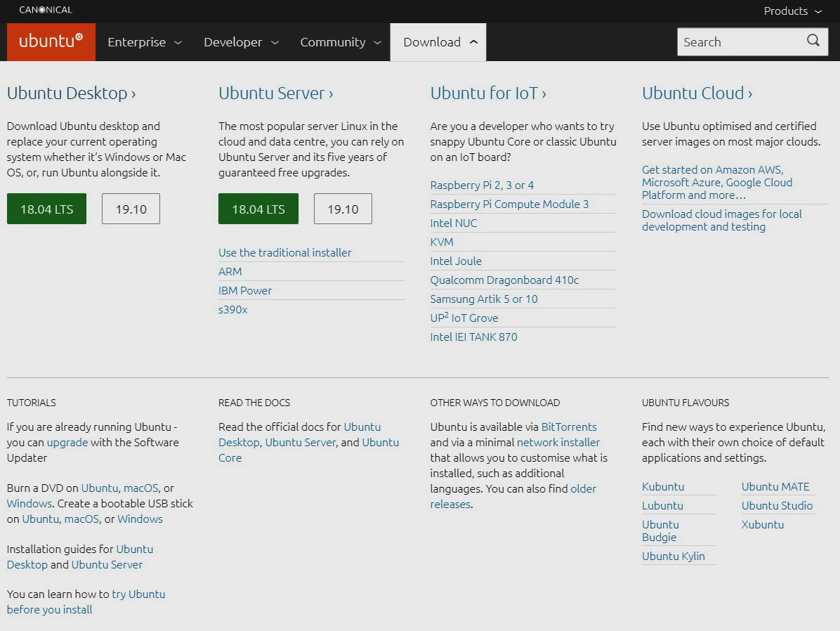Click the search magnifier icon
The height and width of the screenshot is (631, 840).
[x=813, y=41]
